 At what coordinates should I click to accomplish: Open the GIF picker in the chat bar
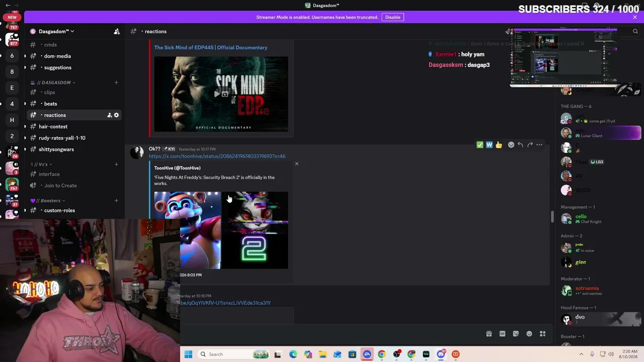(x=502, y=334)
